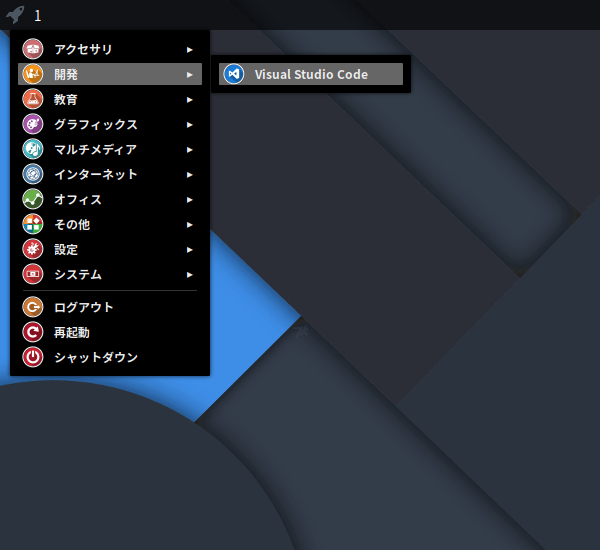
Task: Expand the アクセサリ submenu arrow
Action: pos(189,49)
